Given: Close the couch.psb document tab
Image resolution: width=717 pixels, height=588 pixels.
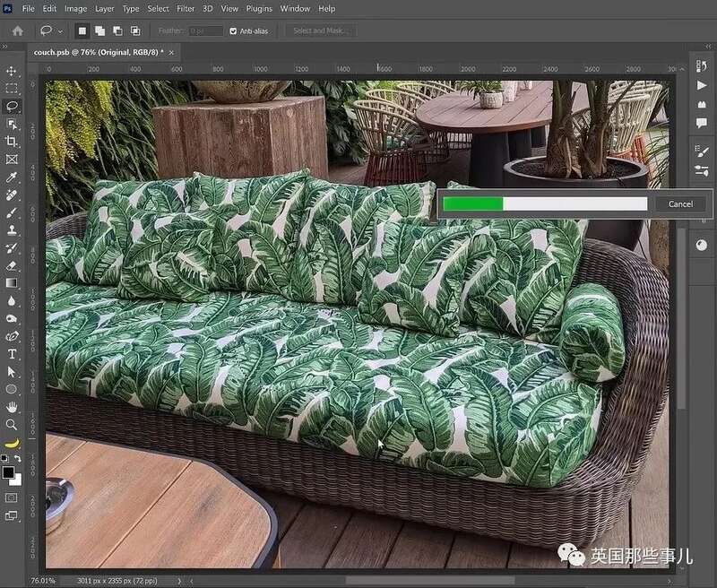Looking at the screenshot, I should (x=171, y=53).
